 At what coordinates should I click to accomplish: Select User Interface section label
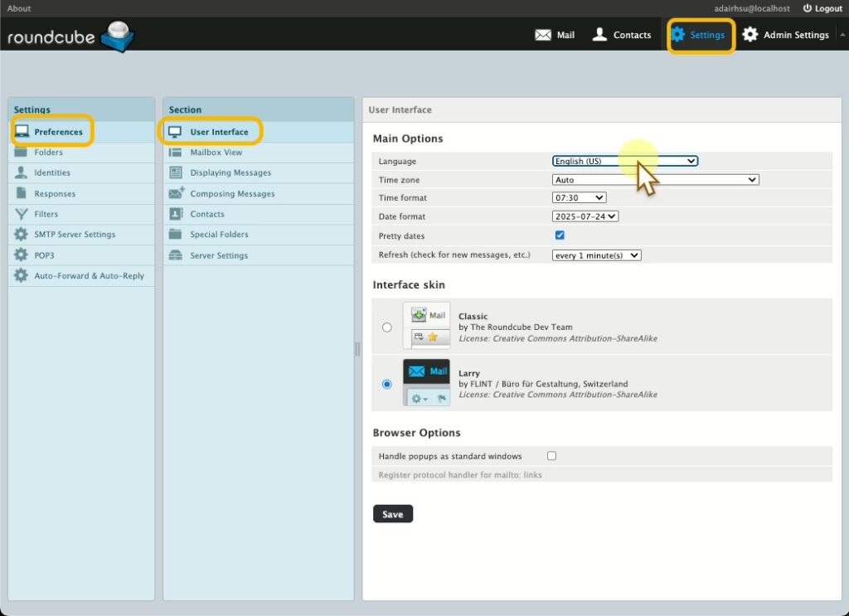(219, 132)
